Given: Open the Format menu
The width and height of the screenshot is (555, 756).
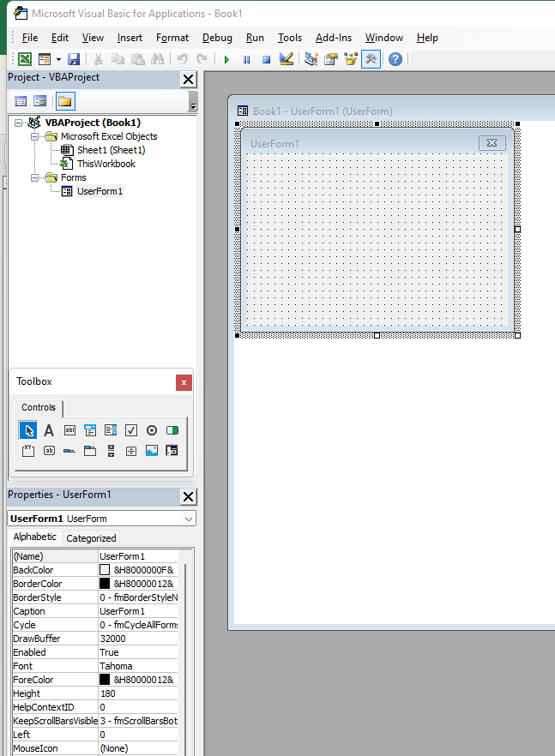Looking at the screenshot, I should [172, 38].
